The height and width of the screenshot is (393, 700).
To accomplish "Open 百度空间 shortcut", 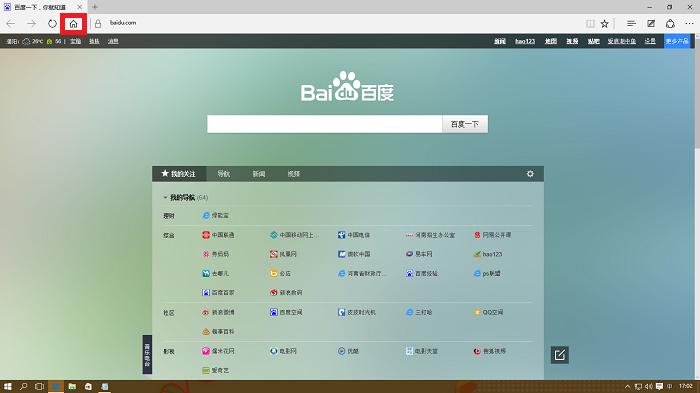I will pos(286,312).
